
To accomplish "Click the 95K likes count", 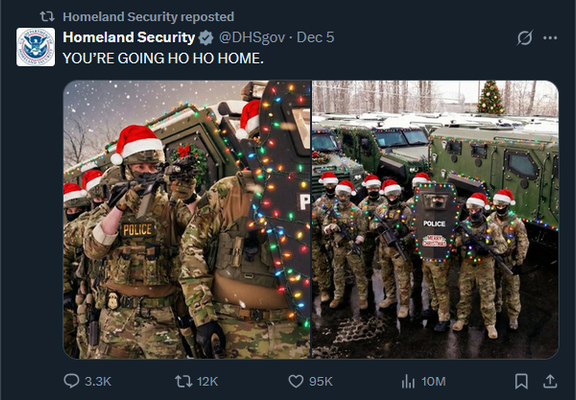I will tap(321, 381).
